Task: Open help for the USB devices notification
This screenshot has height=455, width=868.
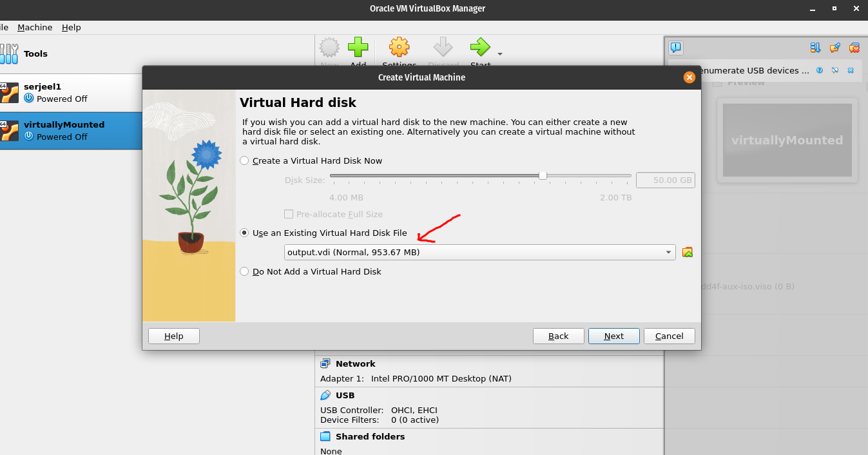Action: [x=820, y=70]
